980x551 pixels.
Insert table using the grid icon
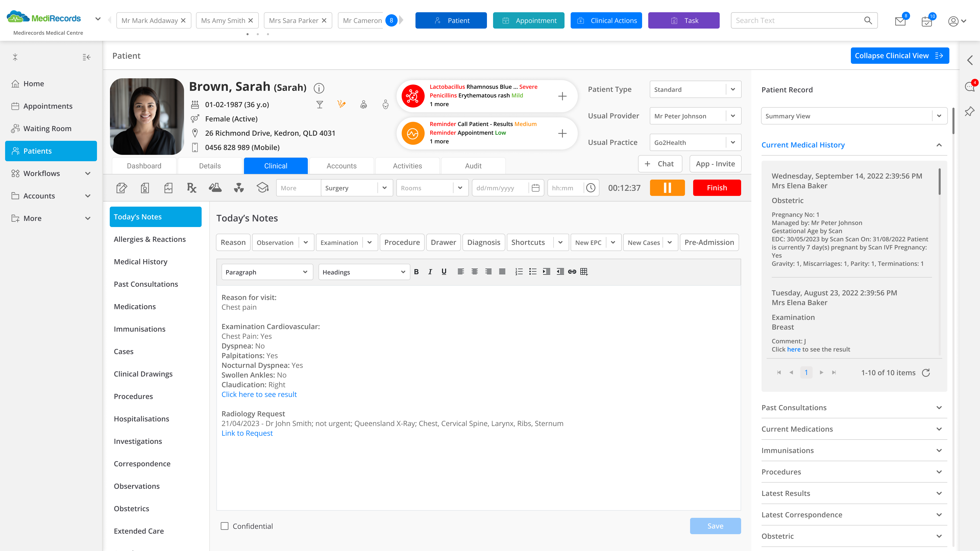click(x=584, y=271)
